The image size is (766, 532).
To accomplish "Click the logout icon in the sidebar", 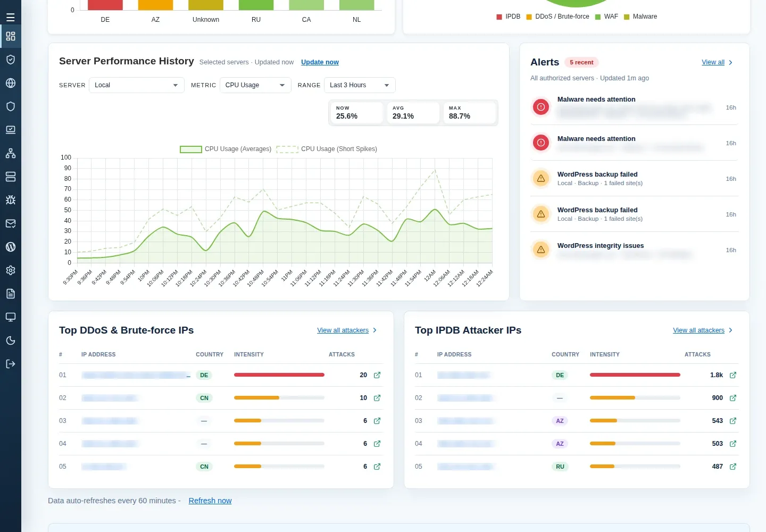I will coord(11,364).
